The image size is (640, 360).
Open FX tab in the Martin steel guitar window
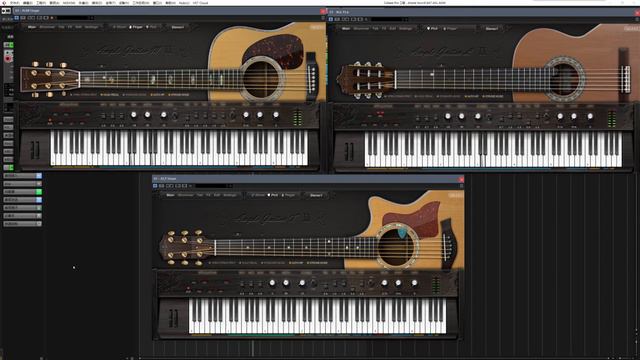(70, 27)
